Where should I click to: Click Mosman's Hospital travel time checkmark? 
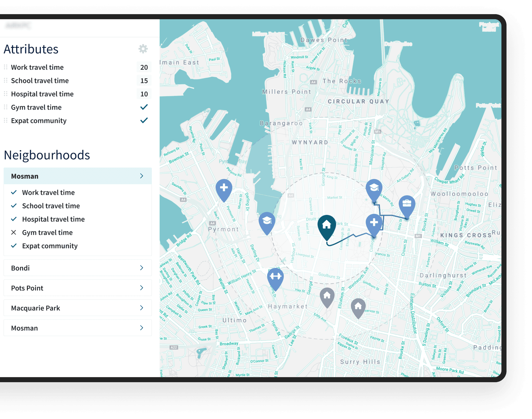14,219
